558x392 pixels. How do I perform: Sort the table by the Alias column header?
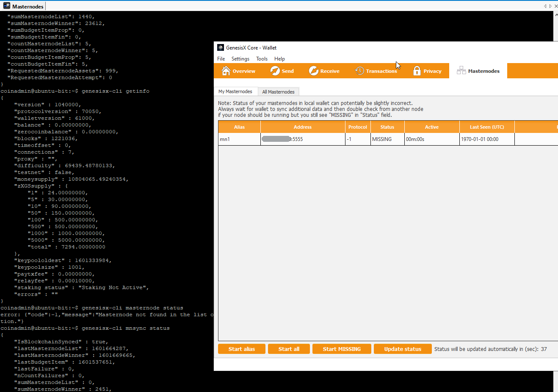[239, 127]
